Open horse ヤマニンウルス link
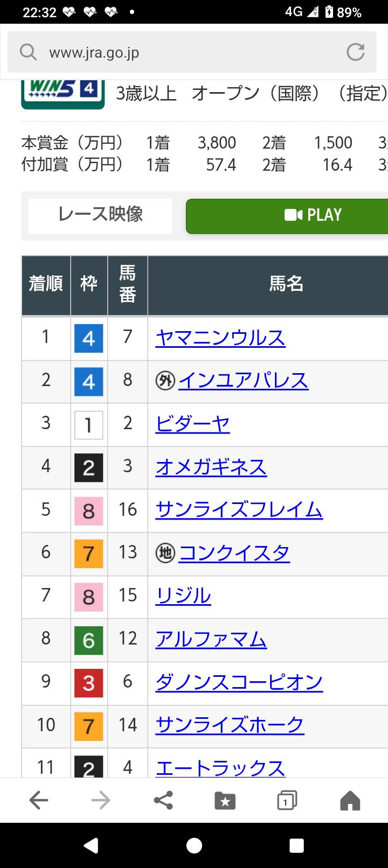This screenshot has width=388, height=868. [220, 338]
